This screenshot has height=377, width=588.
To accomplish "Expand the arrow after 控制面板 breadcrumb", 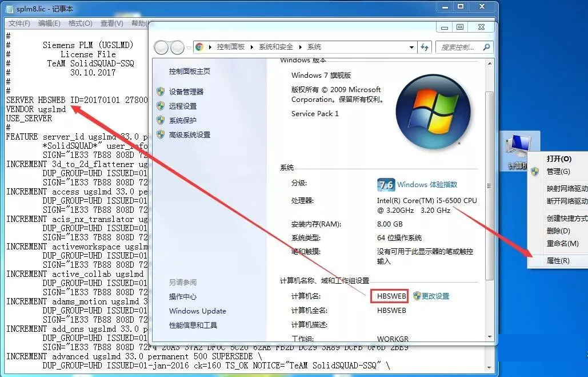I will (251, 47).
